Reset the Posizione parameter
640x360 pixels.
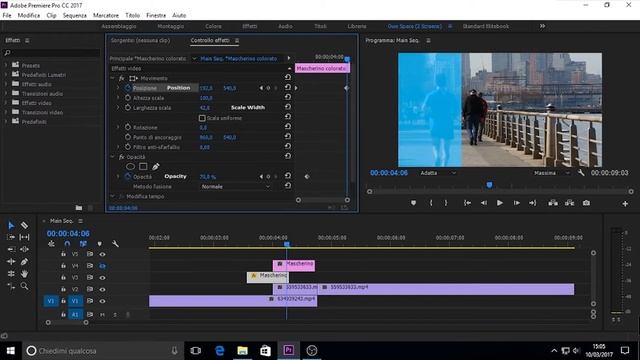pyautogui.click(x=288, y=87)
